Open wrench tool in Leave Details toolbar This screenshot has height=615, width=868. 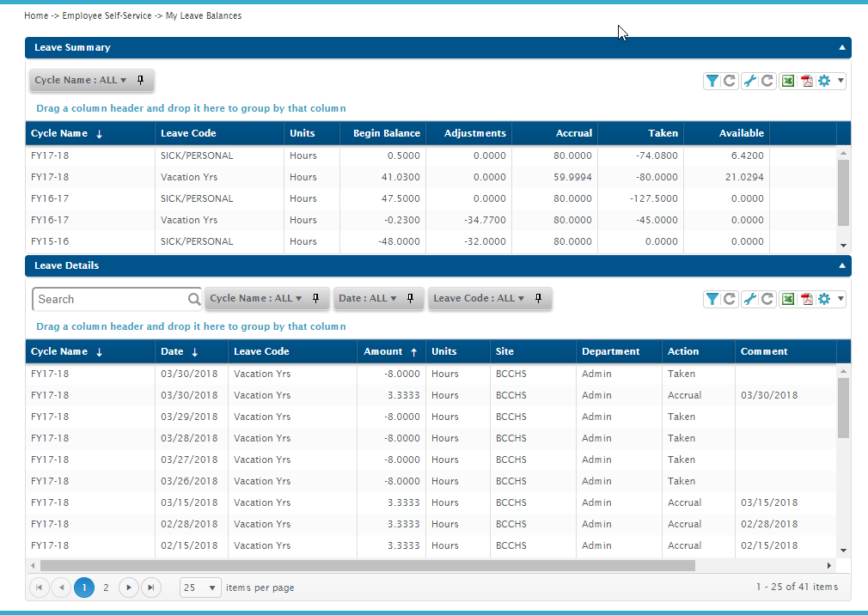click(749, 299)
